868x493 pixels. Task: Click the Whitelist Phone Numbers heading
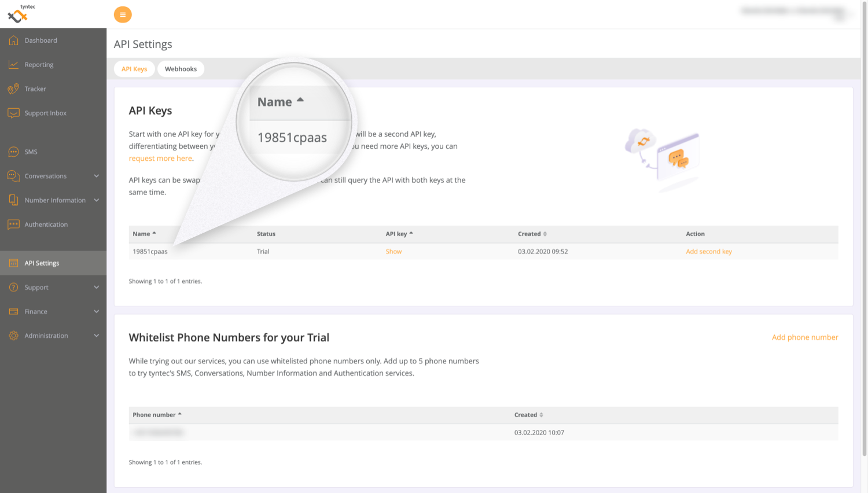pyautogui.click(x=229, y=337)
